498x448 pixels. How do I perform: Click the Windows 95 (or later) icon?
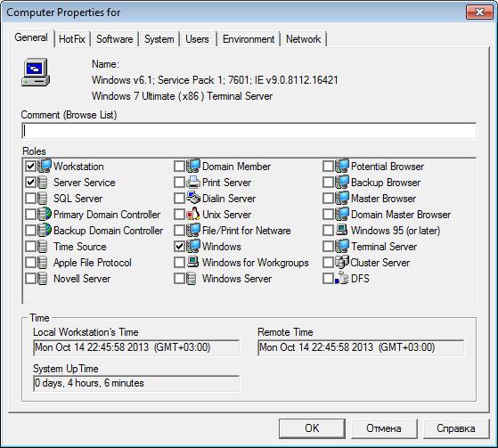[x=342, y=230]
